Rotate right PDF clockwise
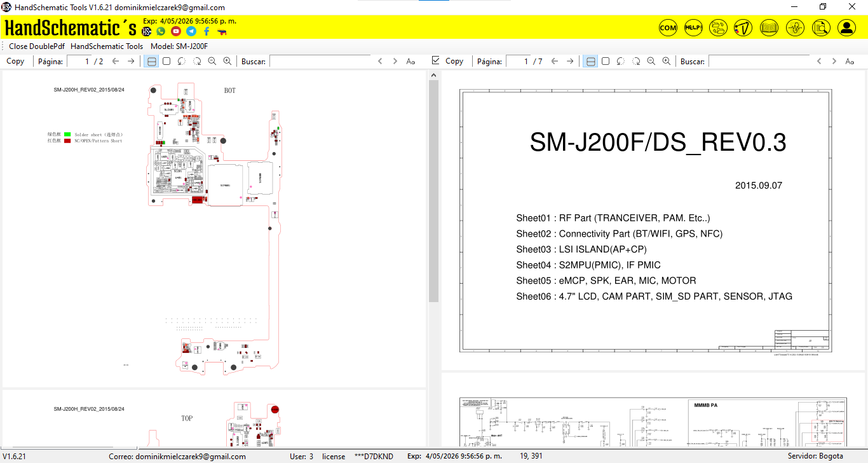The image size is (868, 463). tap(636, 61)
